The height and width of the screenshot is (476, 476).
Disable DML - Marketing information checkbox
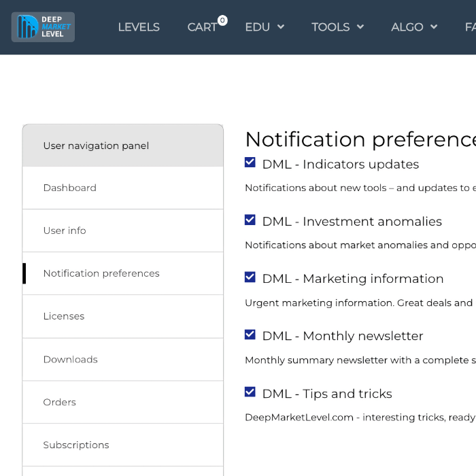(x=250, y=277)
